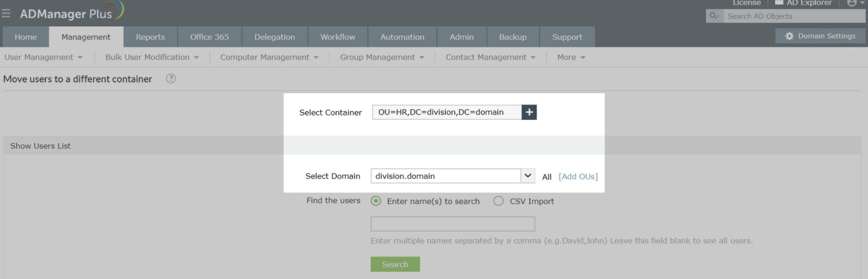The image size is (868, 279).
Task: Expand the Select Domain dropdown
Action: pos(528,176)
